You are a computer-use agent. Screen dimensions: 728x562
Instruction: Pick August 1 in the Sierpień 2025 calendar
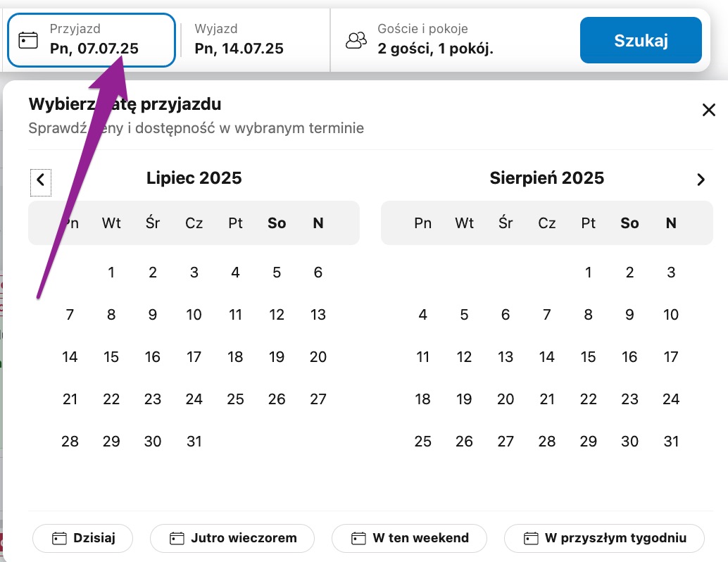coord(589,273)
